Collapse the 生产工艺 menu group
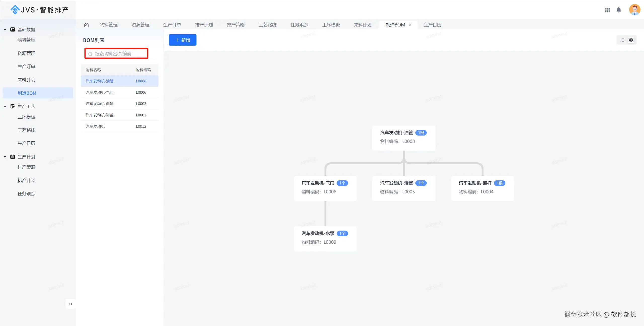The image size is (644, 326). click(5, 106)
